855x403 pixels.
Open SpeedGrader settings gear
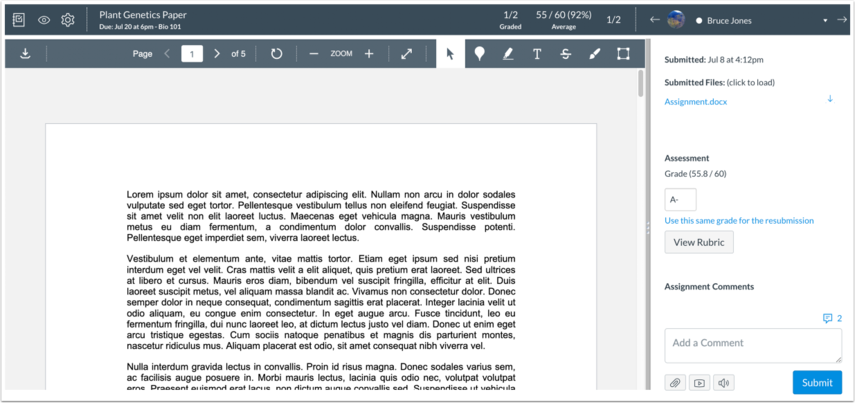click(68, 20)
